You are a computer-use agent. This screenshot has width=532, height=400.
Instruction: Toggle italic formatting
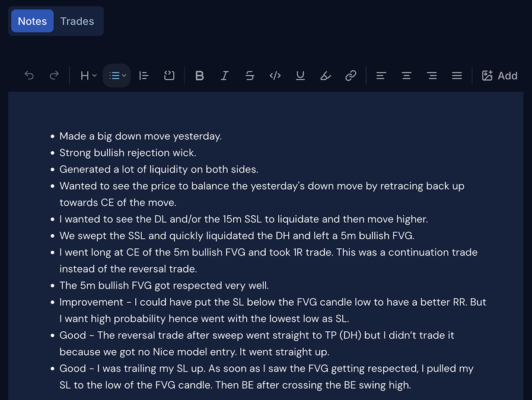(224, 75)
